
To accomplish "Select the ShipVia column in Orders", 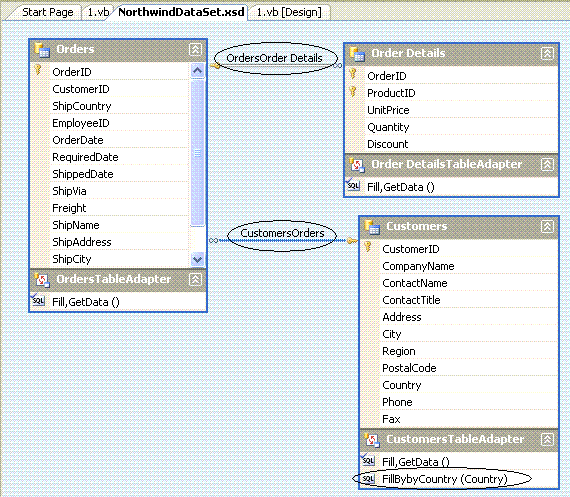I will coord(69,191).
